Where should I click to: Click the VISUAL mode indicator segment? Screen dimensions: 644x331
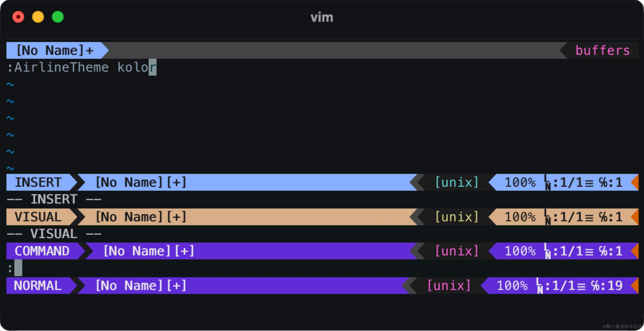pyautogui.click(x=38, y=217)
